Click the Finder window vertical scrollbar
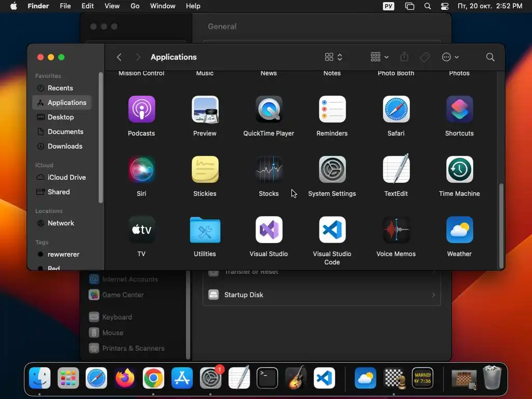This screenshot has height=399, width=532. [x=501, y=225]
